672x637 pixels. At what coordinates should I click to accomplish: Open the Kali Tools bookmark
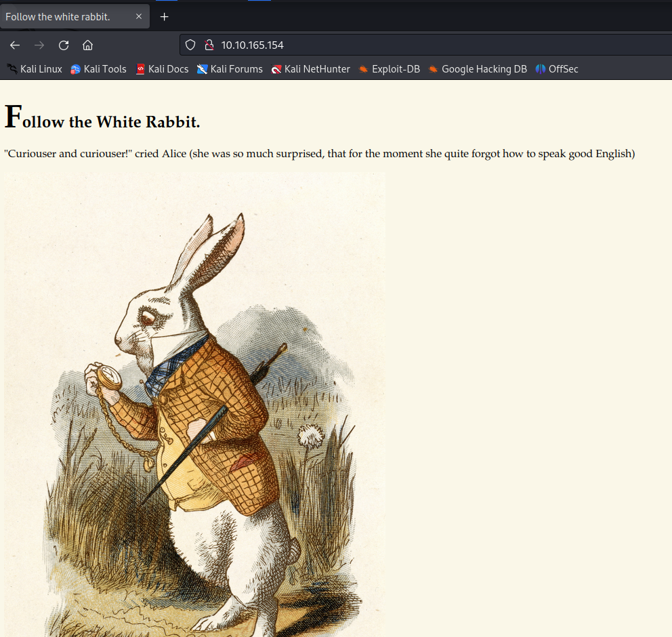tap(99, 69)
